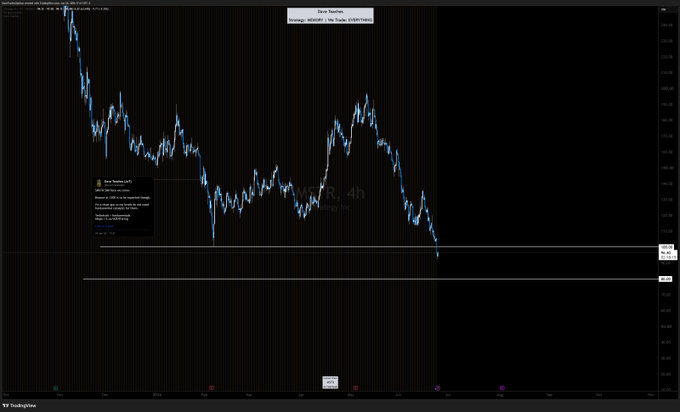Click the purple event marker near Aug
The height and width of the screenshot is (412, 680).
(x=502, y=388)
